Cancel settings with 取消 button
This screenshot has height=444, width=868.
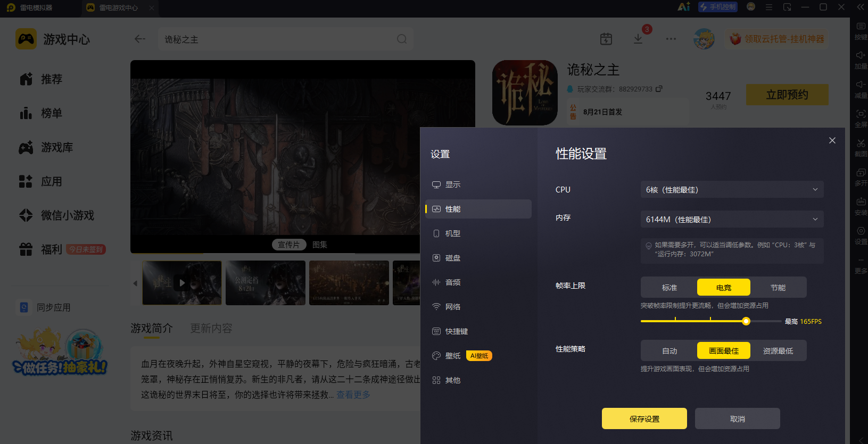[x=738, y=418]
